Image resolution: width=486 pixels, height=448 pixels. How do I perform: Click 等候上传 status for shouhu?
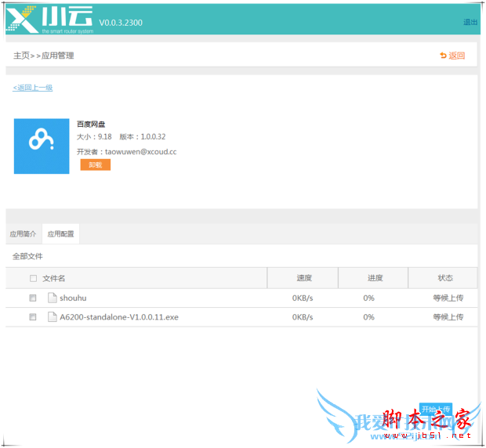[448, 298]
